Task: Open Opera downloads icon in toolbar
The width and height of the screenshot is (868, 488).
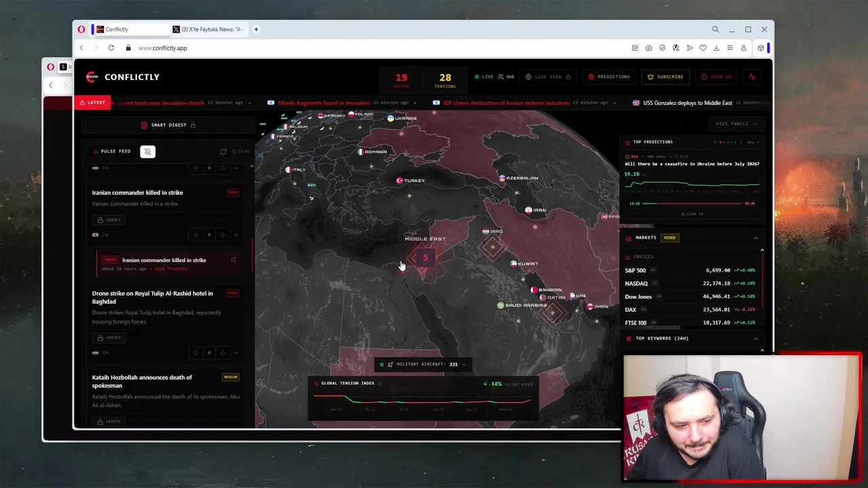Action: tap(716, 48)
